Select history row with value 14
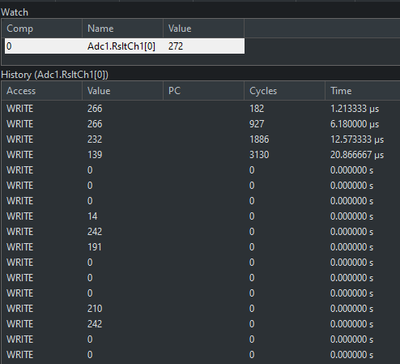 click(x=202, y=216)
